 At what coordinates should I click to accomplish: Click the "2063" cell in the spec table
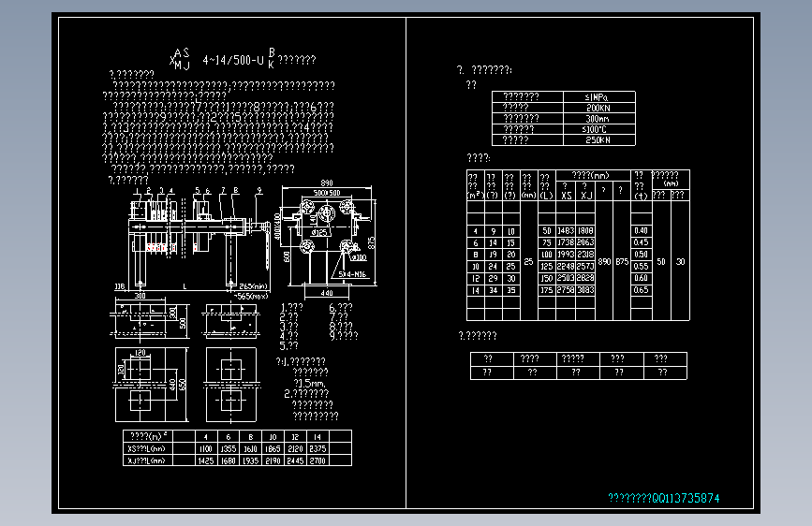pos(585,242)
